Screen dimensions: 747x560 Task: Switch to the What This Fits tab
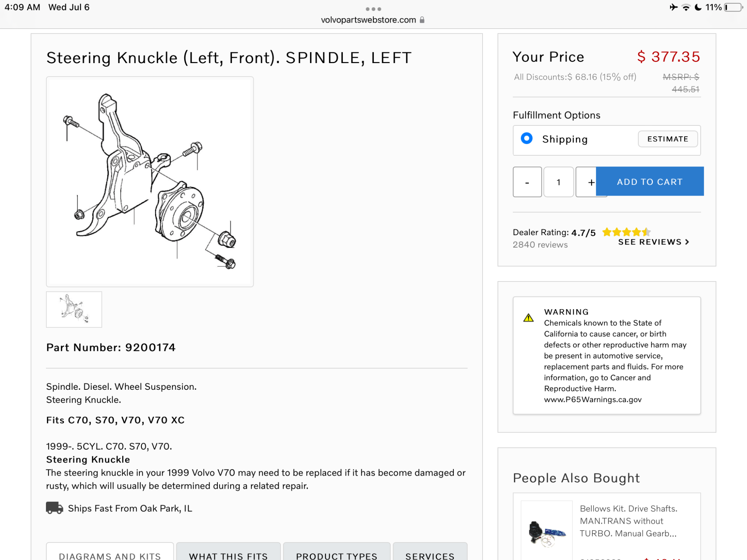point(228,556)
